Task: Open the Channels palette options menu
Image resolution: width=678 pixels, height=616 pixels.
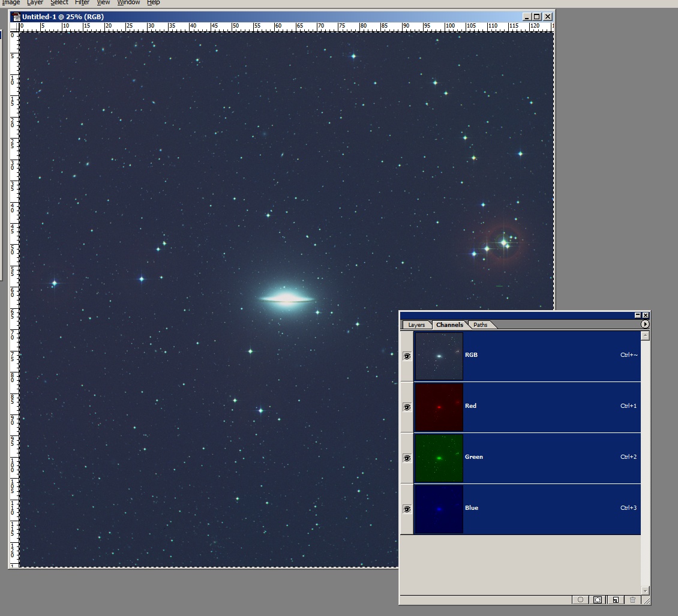Action: point(645,324)
